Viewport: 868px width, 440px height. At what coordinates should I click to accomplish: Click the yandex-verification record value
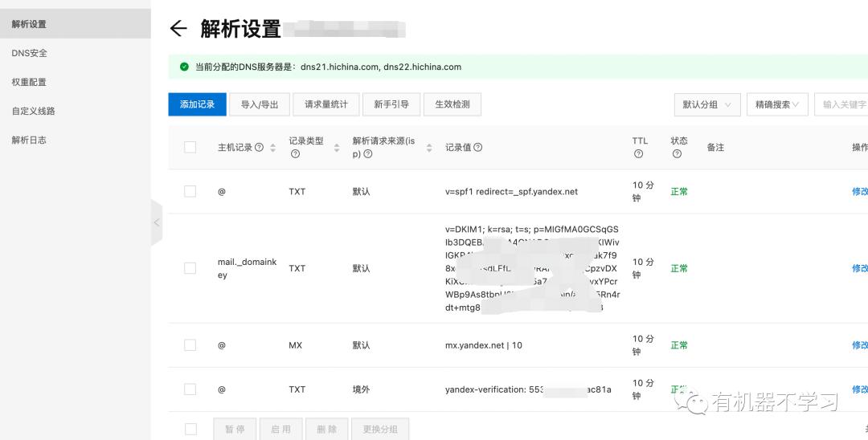tap(528, 389)
